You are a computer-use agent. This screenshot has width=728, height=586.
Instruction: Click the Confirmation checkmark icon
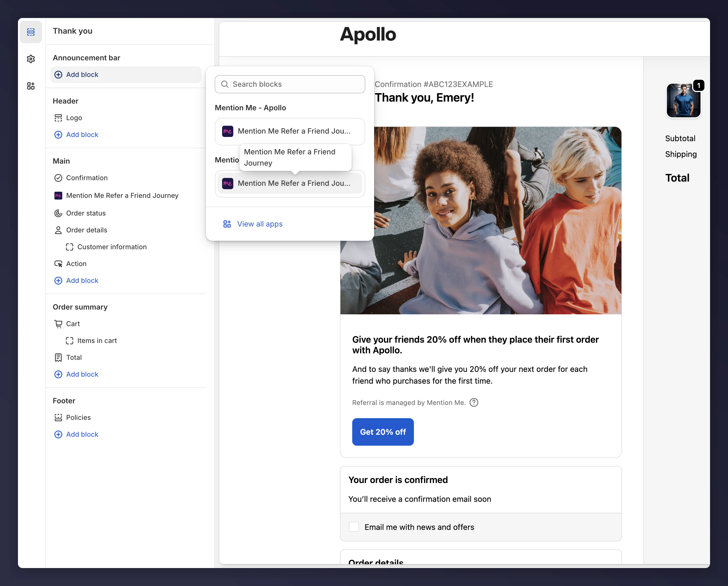tap(58, 178)
